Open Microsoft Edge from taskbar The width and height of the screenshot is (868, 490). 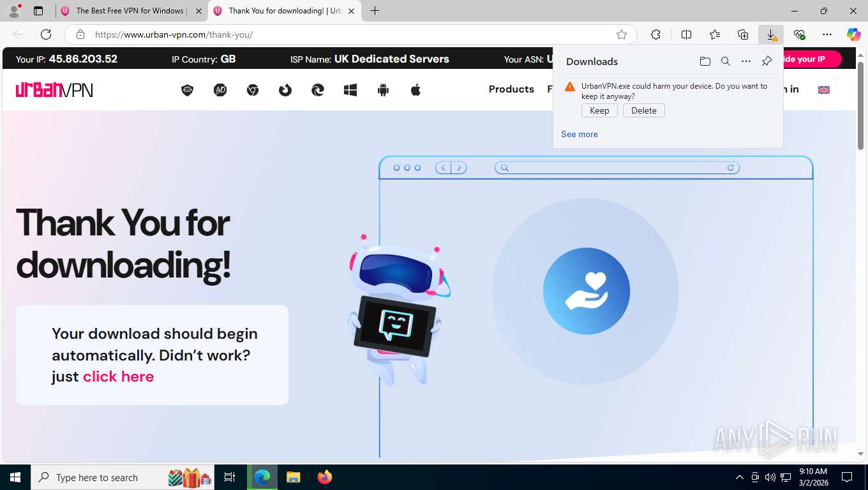pyautogui.click(x=262, y=477)
